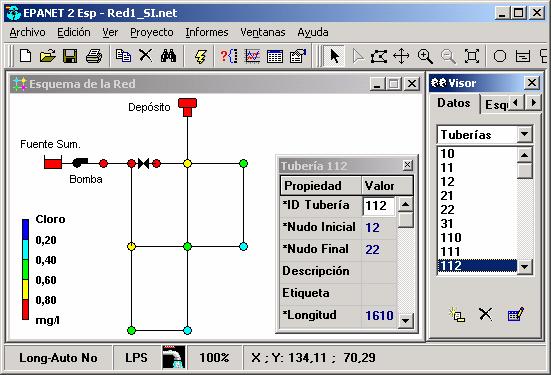This screenshot has width=551, height=375.
Task: Switch to the Datos tab
Action: [x=454, y=103]
